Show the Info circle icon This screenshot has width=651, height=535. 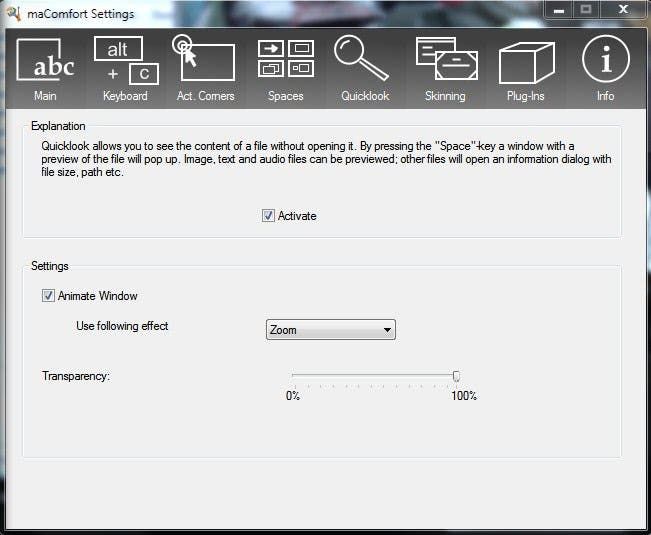[606, 59]
